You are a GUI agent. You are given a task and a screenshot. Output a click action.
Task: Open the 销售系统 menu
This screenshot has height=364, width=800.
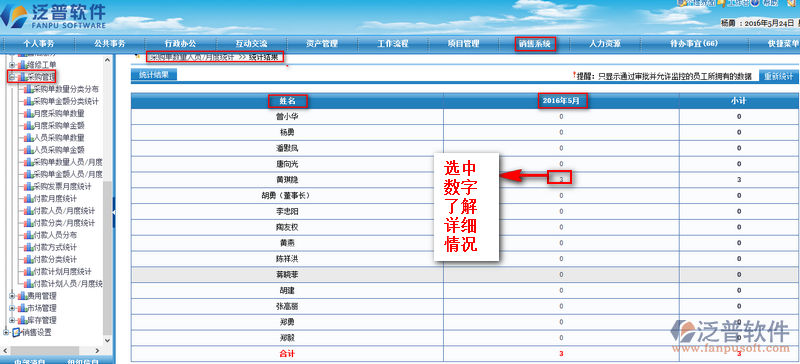[x=535, y=44]
